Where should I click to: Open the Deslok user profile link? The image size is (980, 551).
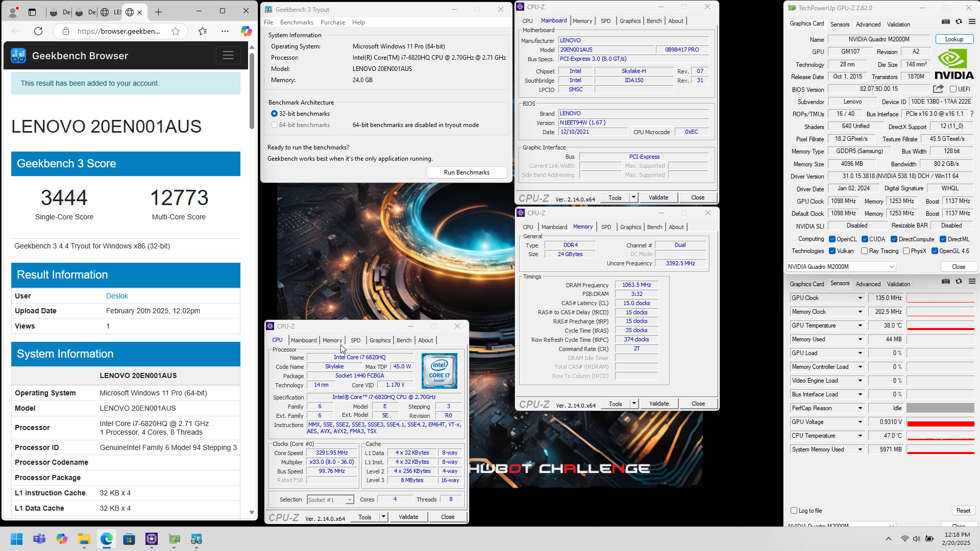117,296
